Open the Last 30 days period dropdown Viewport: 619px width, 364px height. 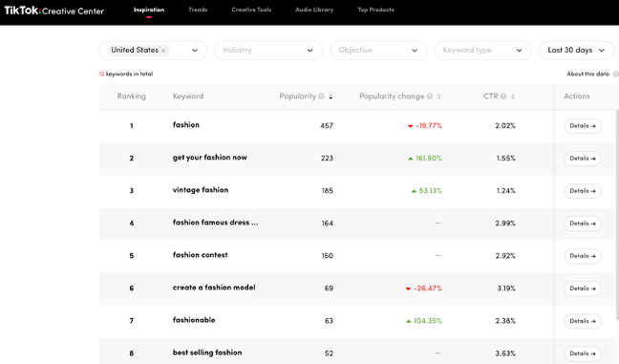tap(577, 51)
